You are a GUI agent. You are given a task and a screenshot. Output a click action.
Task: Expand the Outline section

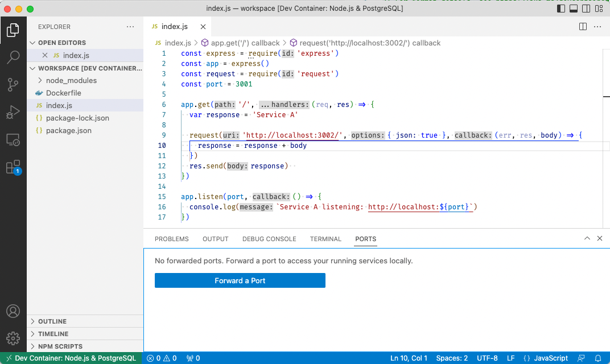click(x=52, y=321)
